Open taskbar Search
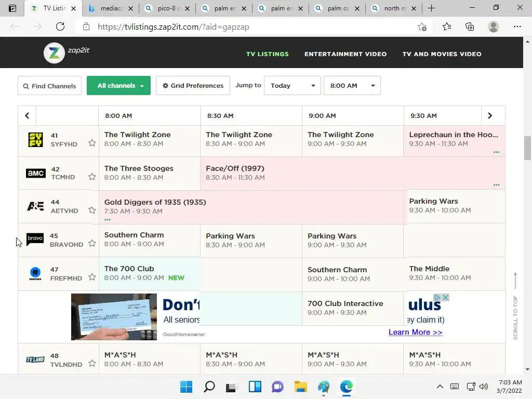The width and height of the screenshot is (532, 399). (209, 387)
